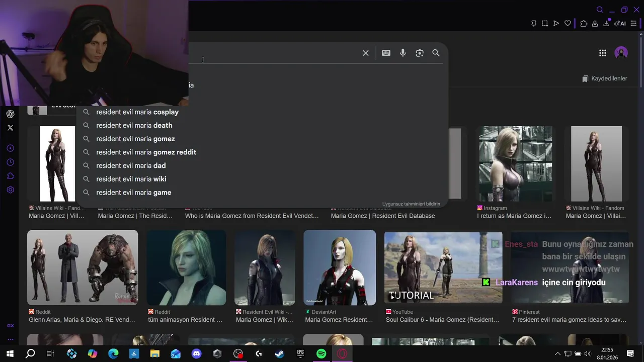Open the 'tüm animasyon Resident' Reddit image
Viewport: 644px width, 362px height.
point(186,267)
